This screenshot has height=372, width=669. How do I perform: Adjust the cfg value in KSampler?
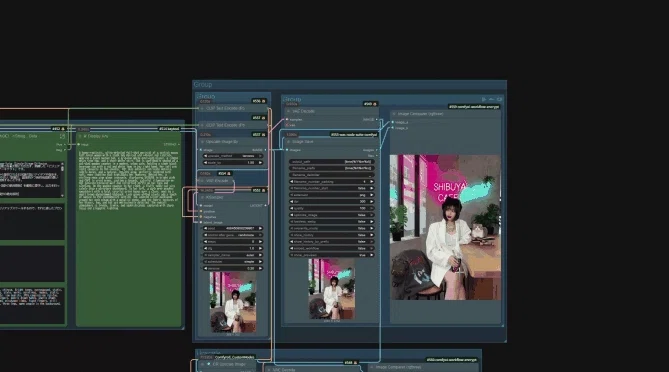pos(233,248)
